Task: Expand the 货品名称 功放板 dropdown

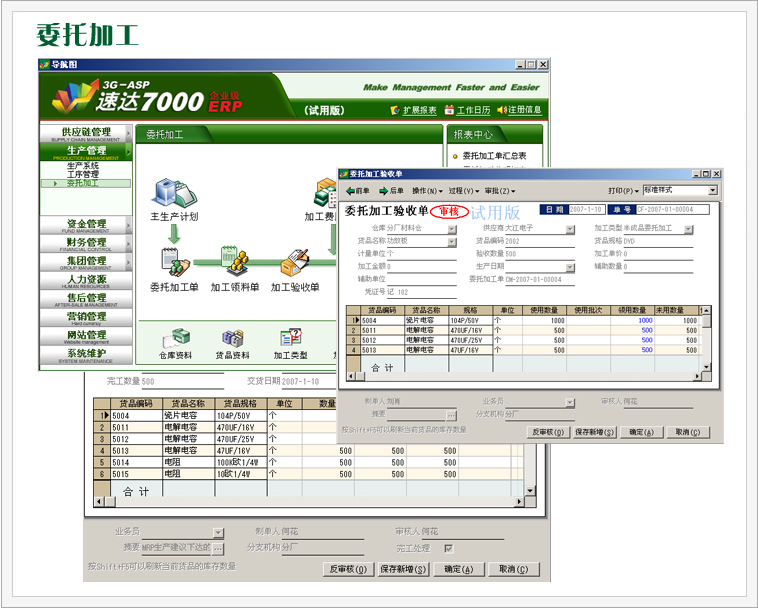Action: [452, 242]
